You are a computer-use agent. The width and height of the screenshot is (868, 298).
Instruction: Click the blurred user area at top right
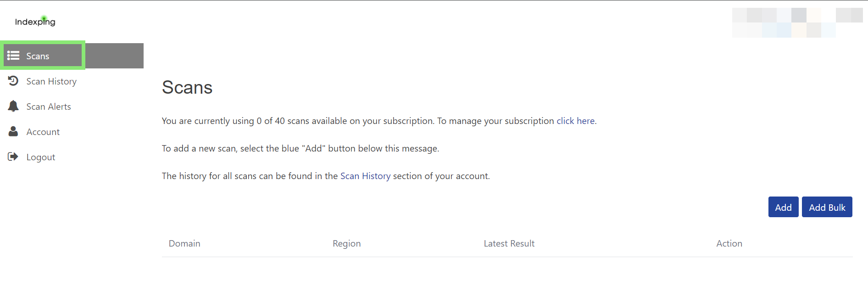pos(797,22)
